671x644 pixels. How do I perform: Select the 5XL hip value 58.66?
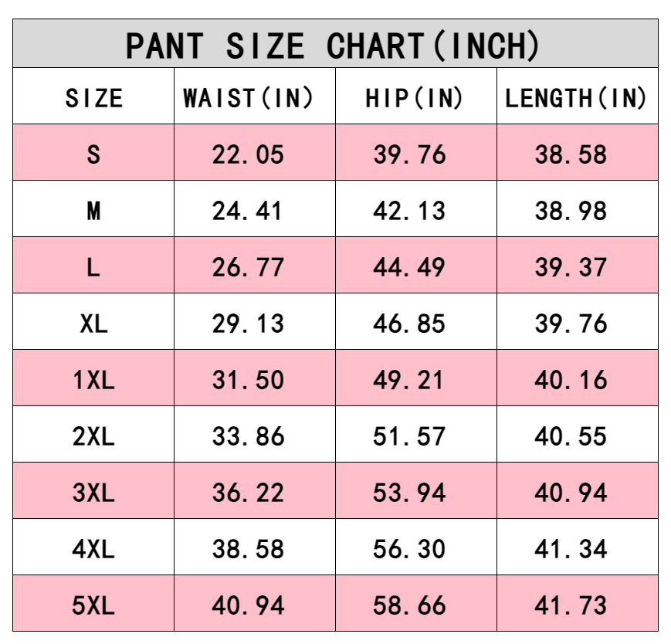coord(409,605)
